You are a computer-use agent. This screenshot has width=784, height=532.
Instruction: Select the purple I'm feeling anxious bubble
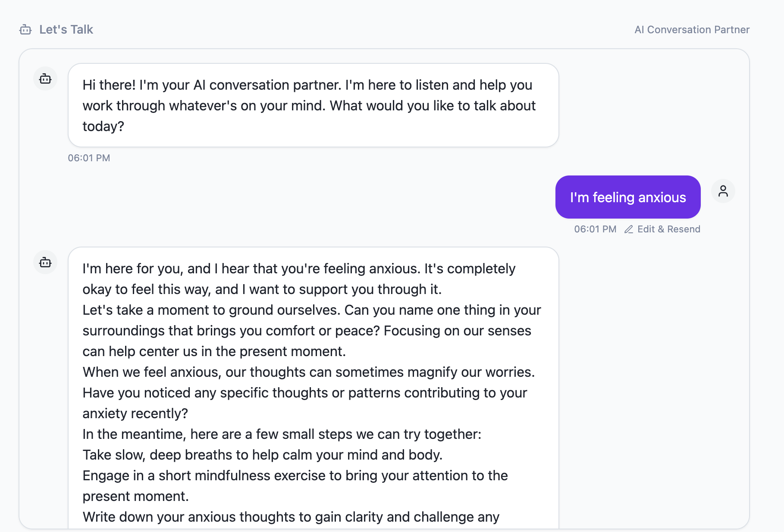[x=627, y=197]
